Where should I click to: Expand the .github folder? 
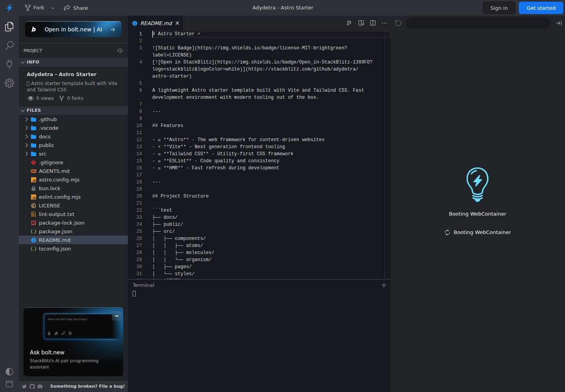pos(73,119)
